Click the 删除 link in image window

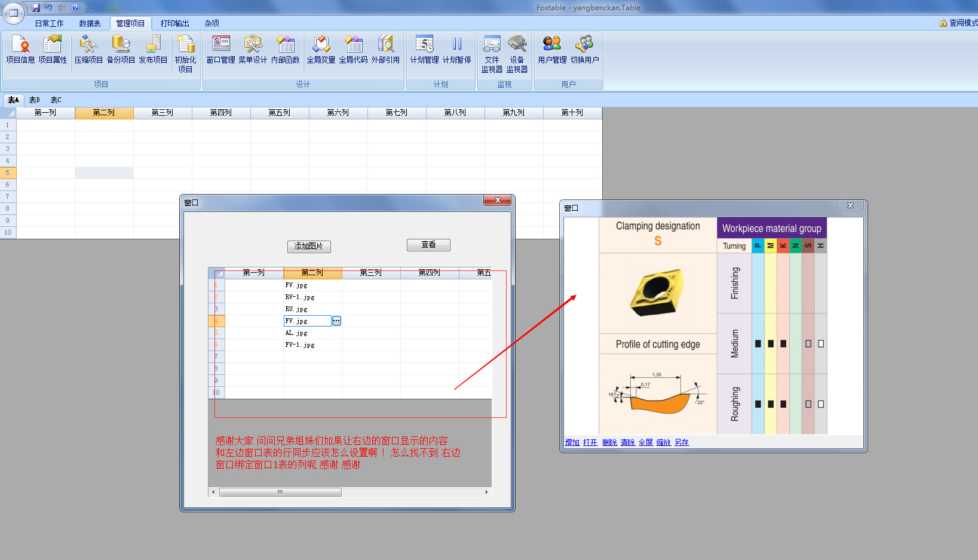[x=609, y=442]
